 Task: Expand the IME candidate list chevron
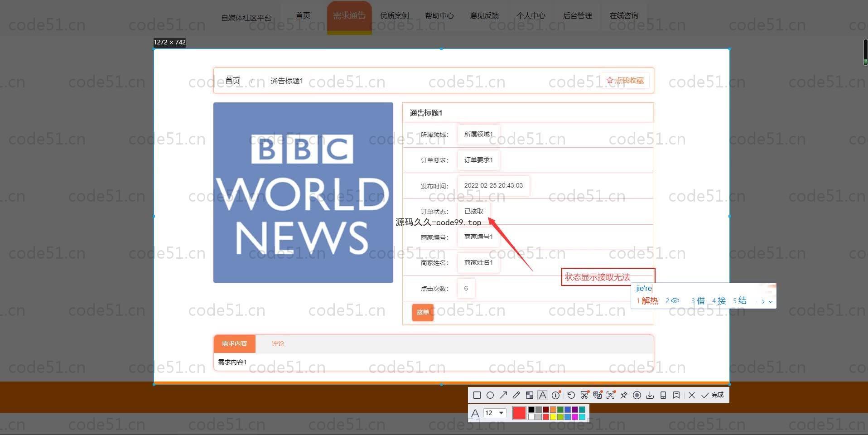(771, 301)
